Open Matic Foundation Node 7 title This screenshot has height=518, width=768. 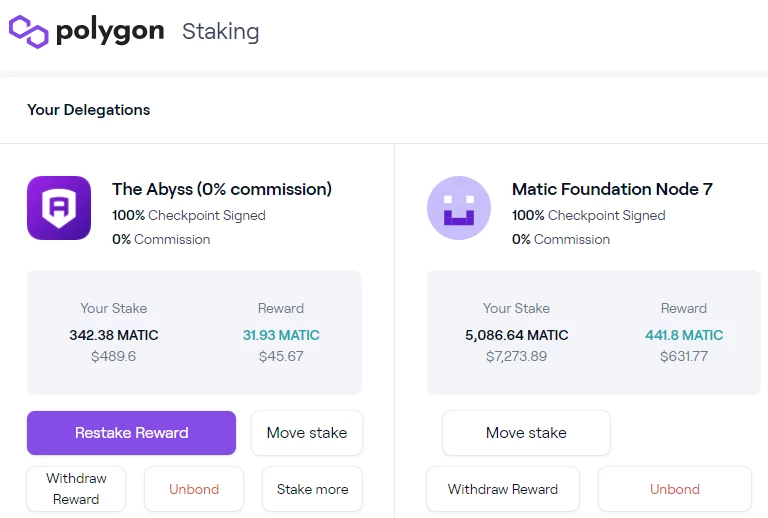tap(612, 189)
